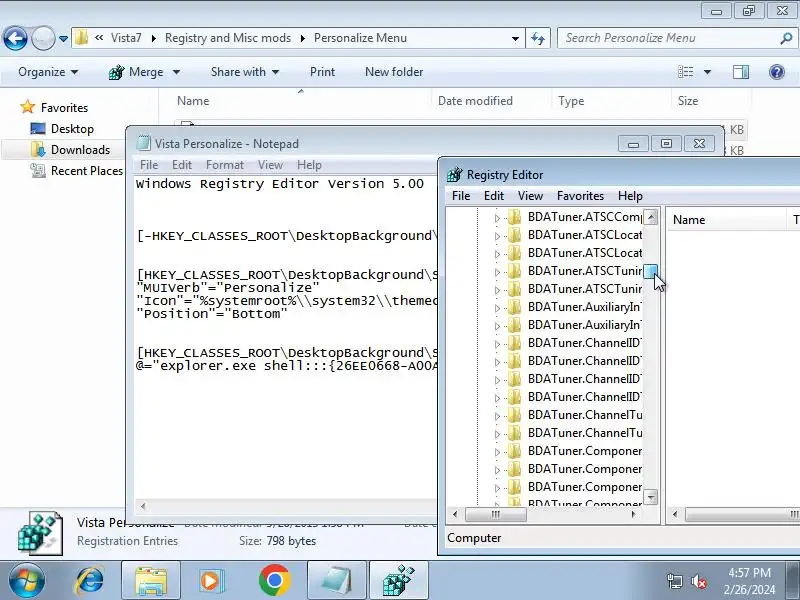Image resolution: width=800 pixels, height=600 pixels.
Task: Open Notepad Help menu
Action: [x=309, y=165]
